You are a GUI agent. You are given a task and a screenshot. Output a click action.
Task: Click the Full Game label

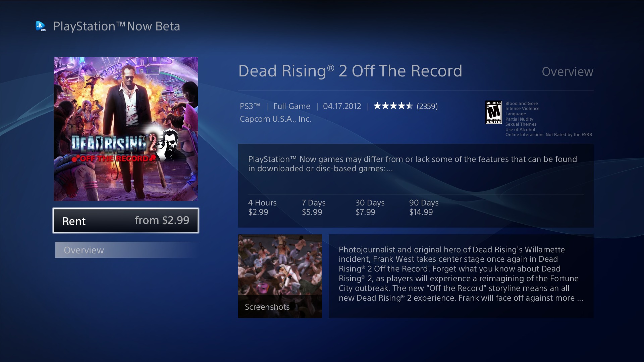click(x=291, y=106)
